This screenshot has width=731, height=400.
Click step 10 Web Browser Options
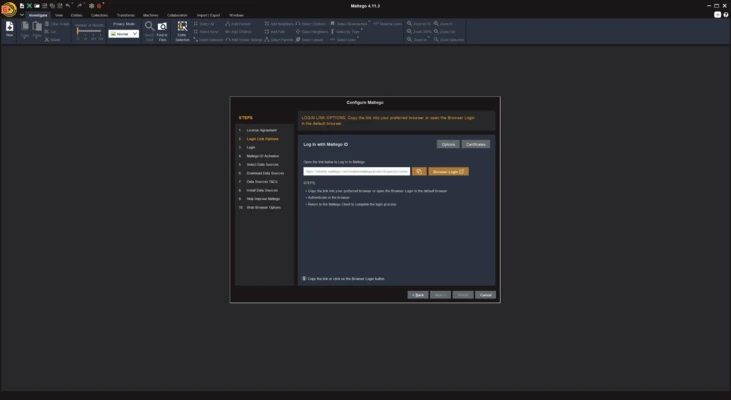point(260,207)
